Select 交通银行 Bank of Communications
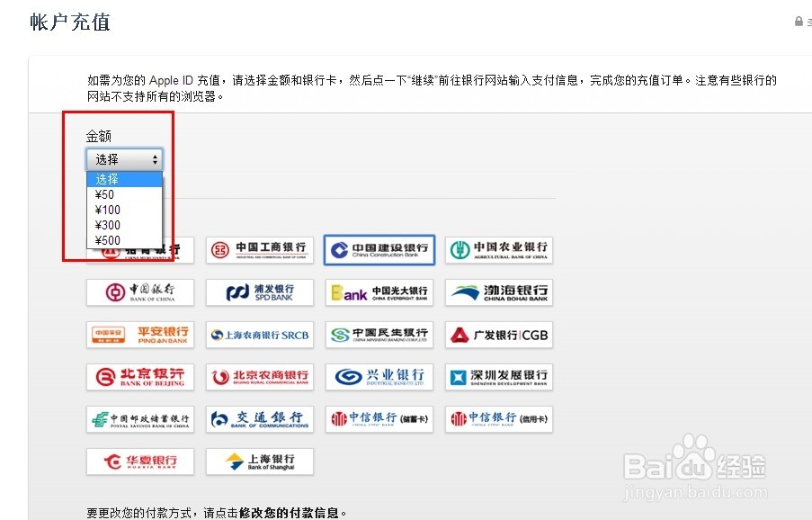 point(259,418)
